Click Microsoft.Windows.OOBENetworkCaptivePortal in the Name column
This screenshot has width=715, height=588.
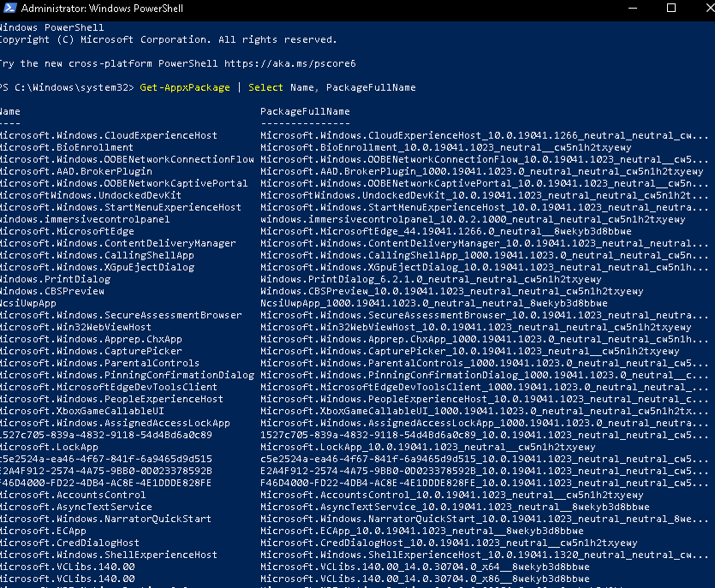click(x=123, y=183)
